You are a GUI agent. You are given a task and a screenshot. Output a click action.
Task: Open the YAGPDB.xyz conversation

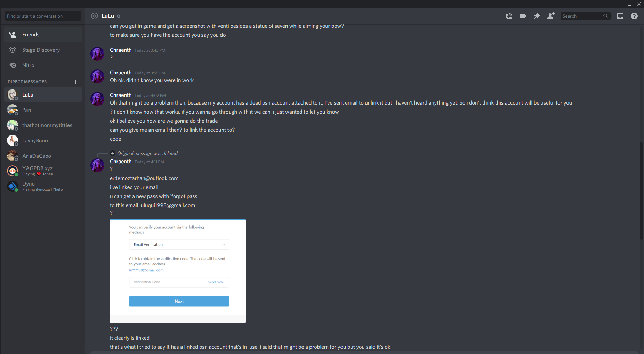43,171
